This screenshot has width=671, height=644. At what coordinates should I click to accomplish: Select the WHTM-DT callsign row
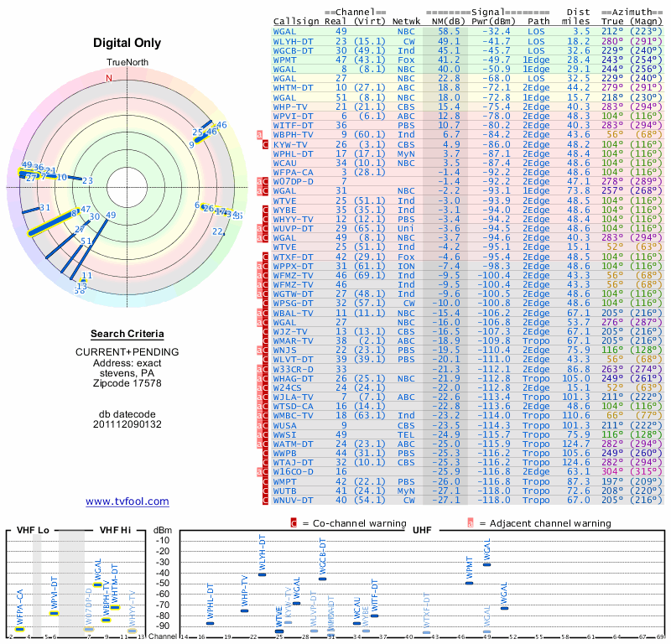point(293,88)
